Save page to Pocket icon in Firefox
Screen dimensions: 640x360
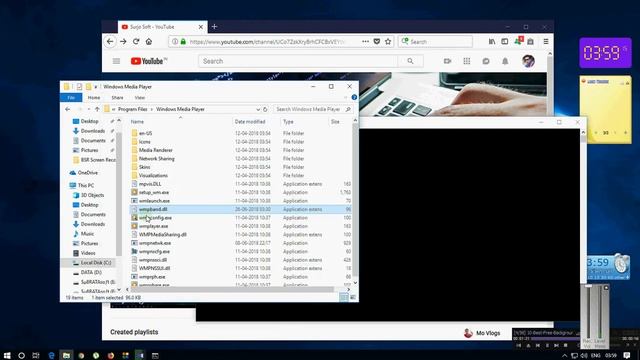377,42
